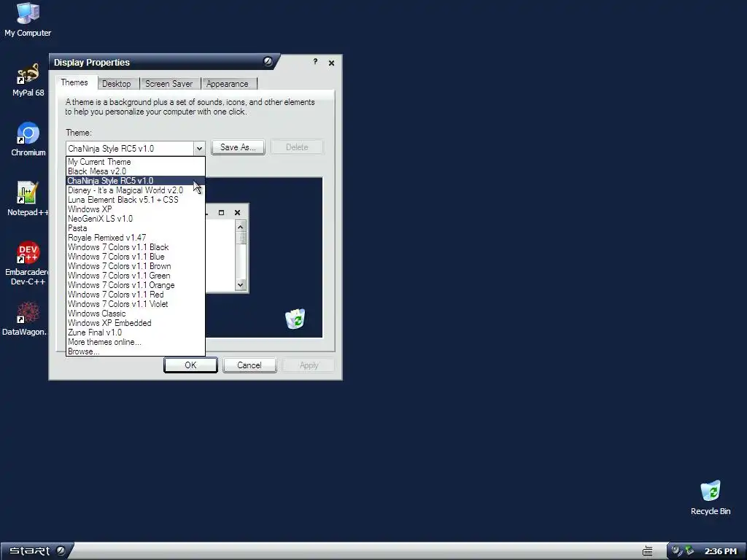Select Windows 7 Colors v1.1 Orange

(135, 285)
